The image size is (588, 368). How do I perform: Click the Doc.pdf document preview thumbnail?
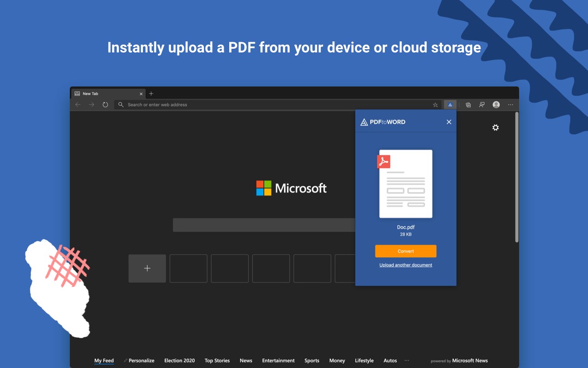coord(405,184)
